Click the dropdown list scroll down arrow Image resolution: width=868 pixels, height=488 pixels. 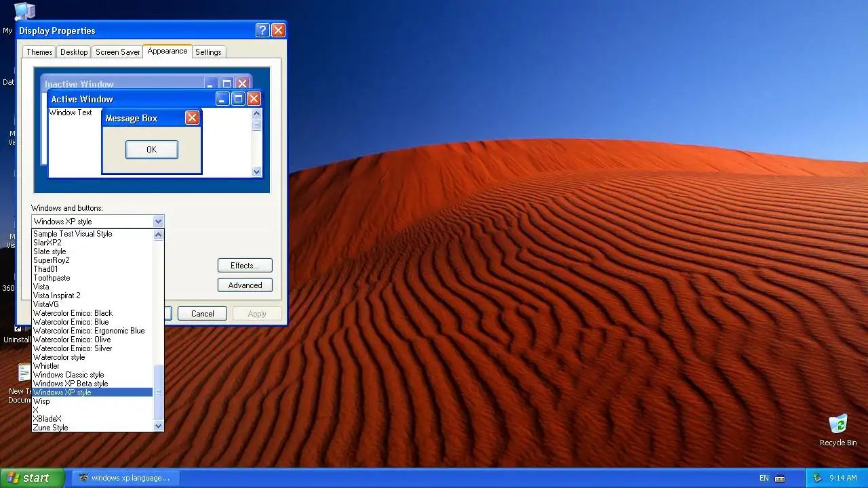[158, 426]
